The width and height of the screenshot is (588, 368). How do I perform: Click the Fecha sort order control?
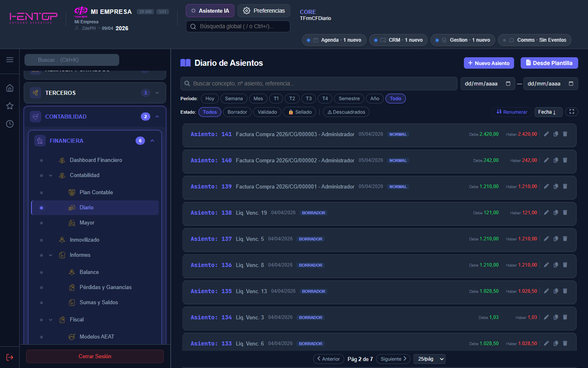point(548,112)
